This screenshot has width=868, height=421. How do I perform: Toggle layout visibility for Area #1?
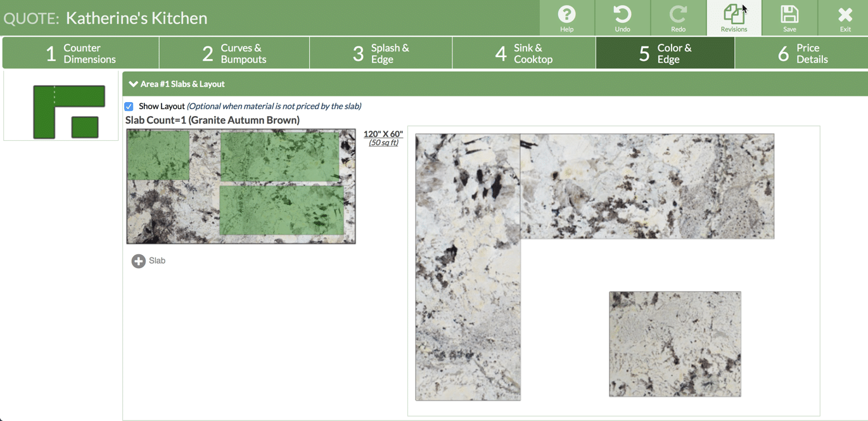pyautogui.click(x=129, y=106)
